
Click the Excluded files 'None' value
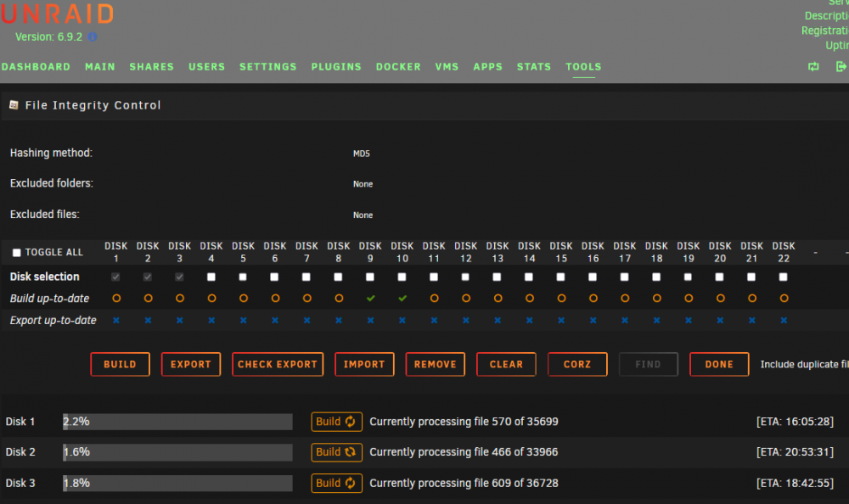363,215
